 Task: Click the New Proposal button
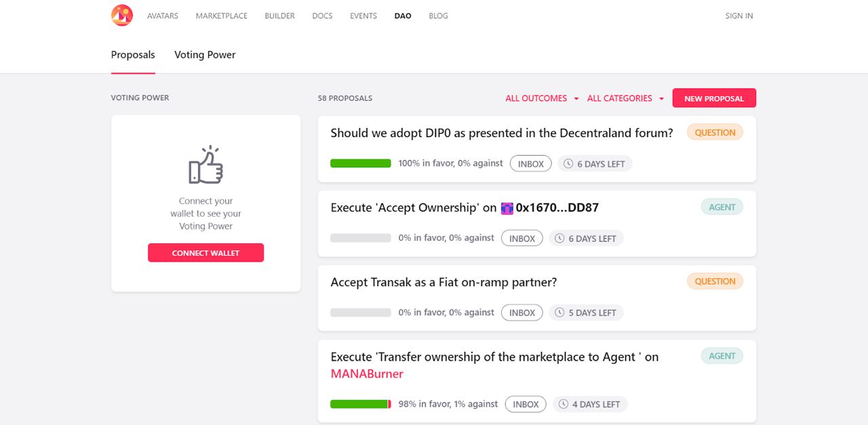pyautogui.click(x=714, y=98)
